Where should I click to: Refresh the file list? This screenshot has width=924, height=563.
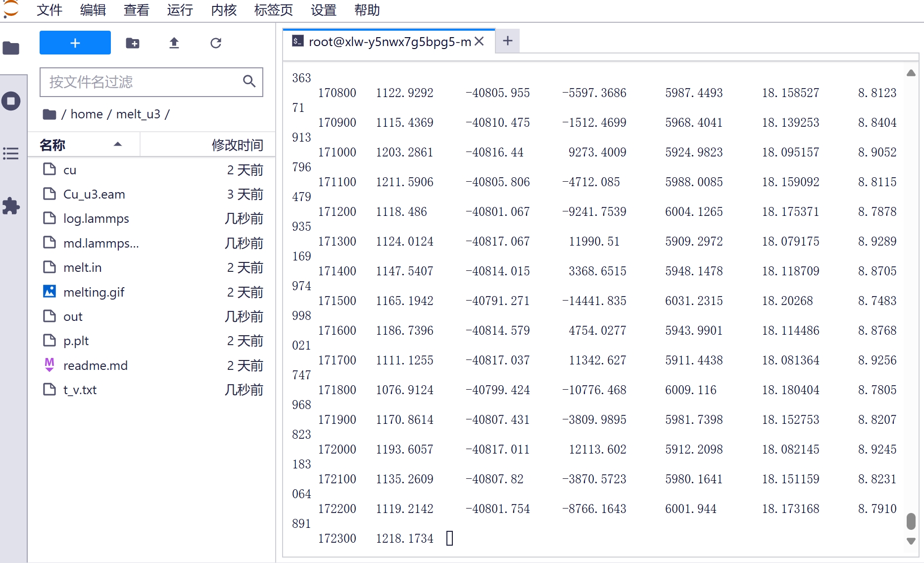click(216, 43)
